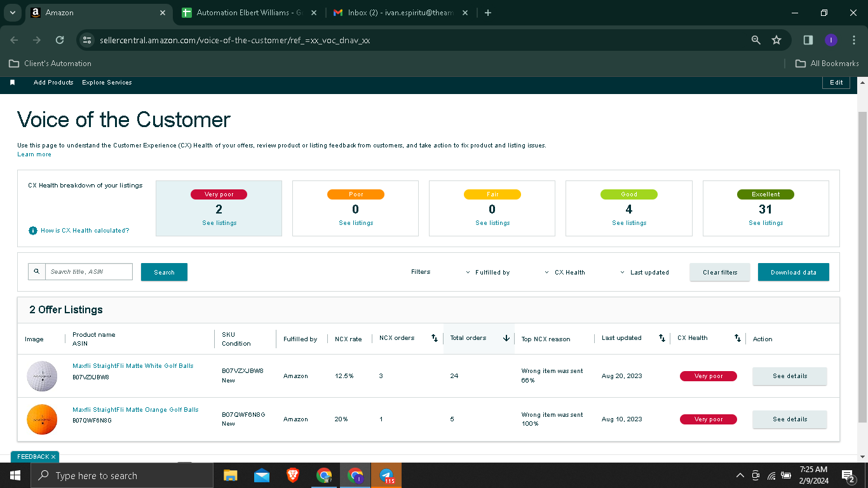The width and height of the screenshot is (868, 488).
Task: View site information icon in address bar
Action: pyautogui.click(x=87, y=40)
